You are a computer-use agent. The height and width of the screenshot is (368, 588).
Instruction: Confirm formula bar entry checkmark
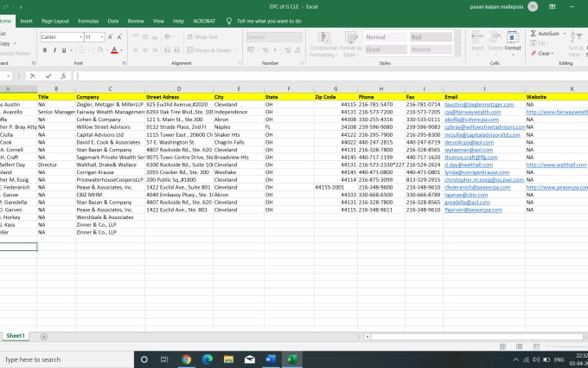48,76
